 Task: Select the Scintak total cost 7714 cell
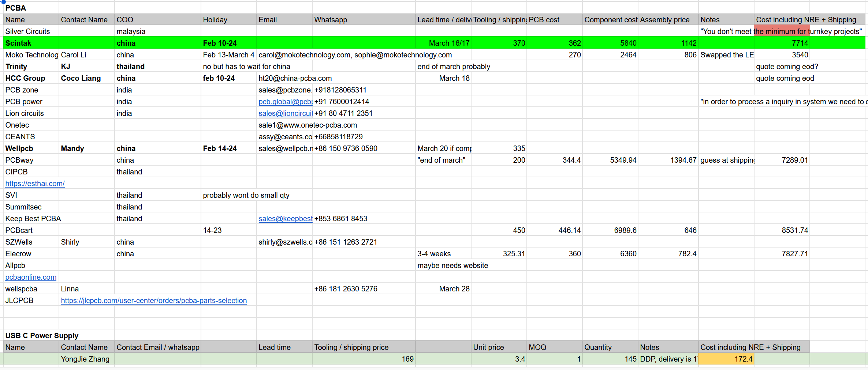click(x=782, y=43)
